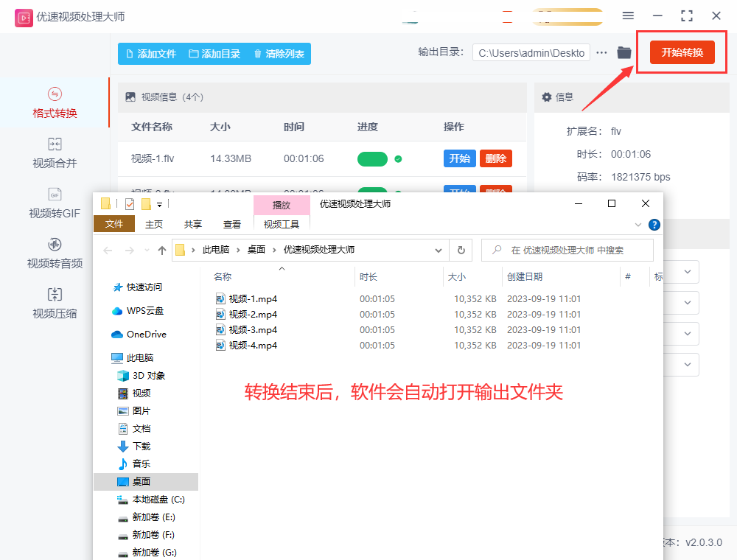Click the green completed checkmark of 视频-1.flv
Screen dimensions: 737x560
click(x=398, y=159)
